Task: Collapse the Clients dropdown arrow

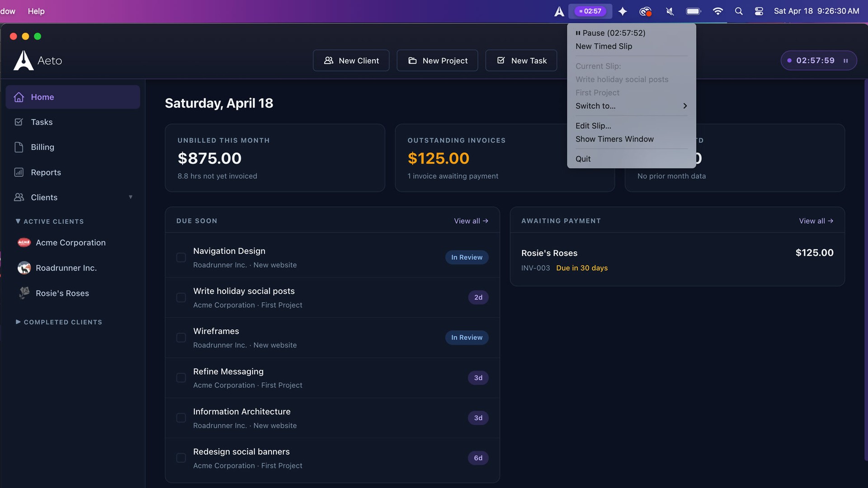Action: pos(131,197)
